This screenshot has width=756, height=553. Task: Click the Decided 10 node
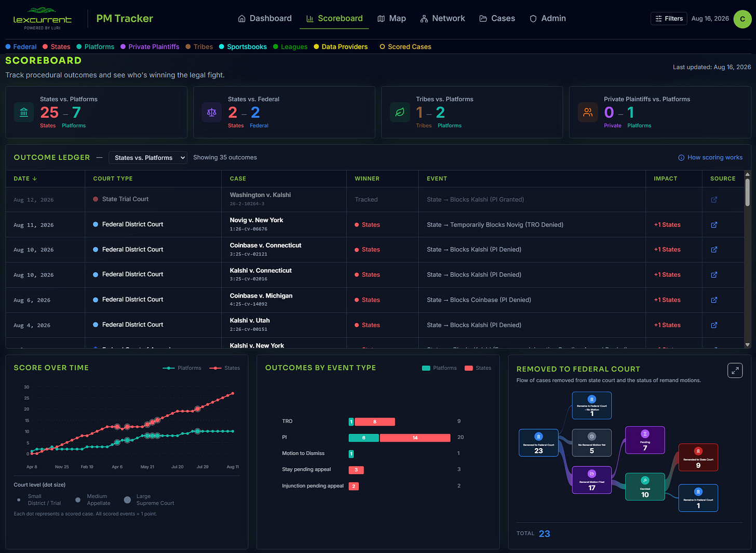[645, 487]
